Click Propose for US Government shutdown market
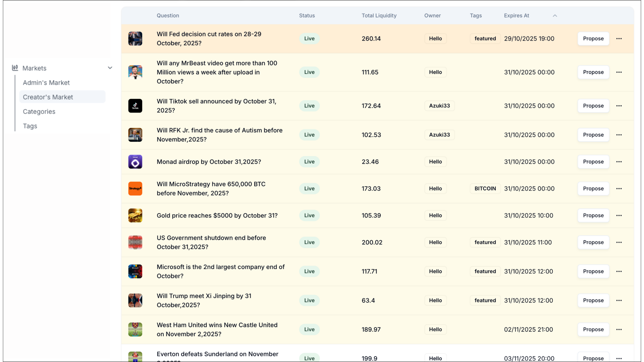 [593, 242]
